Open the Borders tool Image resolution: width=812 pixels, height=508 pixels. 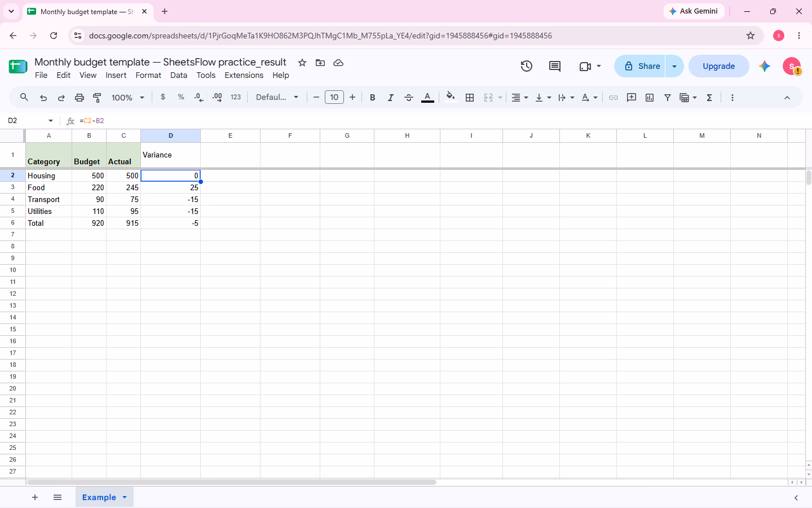[470, 98]
